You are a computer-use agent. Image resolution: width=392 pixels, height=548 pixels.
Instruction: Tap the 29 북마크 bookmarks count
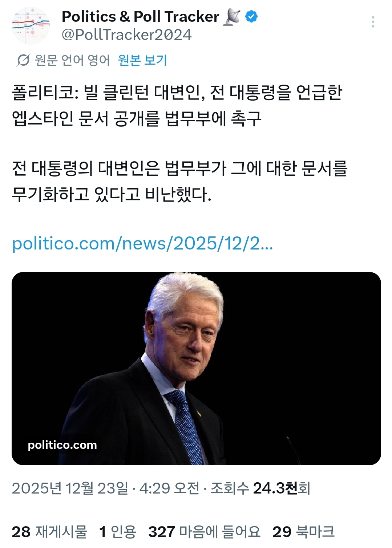(x=303, y=532)
